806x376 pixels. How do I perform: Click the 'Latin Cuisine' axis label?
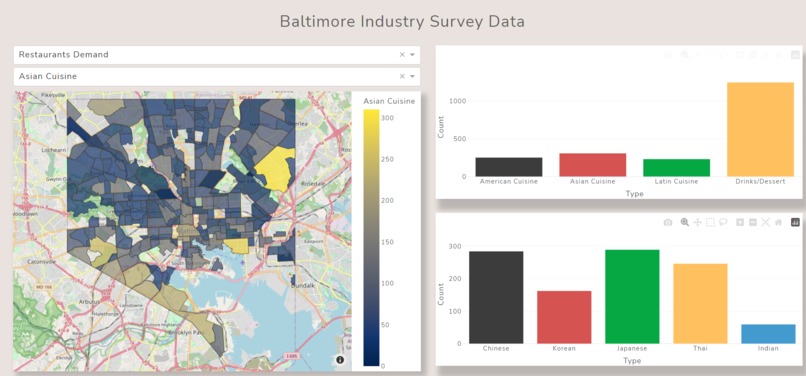point(676,182)
